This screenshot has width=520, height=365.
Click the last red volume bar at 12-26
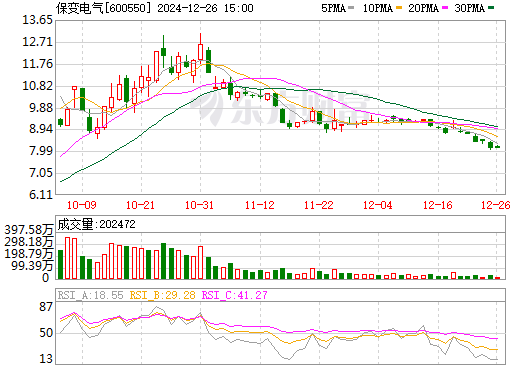pyautogui.click(x=497, y=278)
